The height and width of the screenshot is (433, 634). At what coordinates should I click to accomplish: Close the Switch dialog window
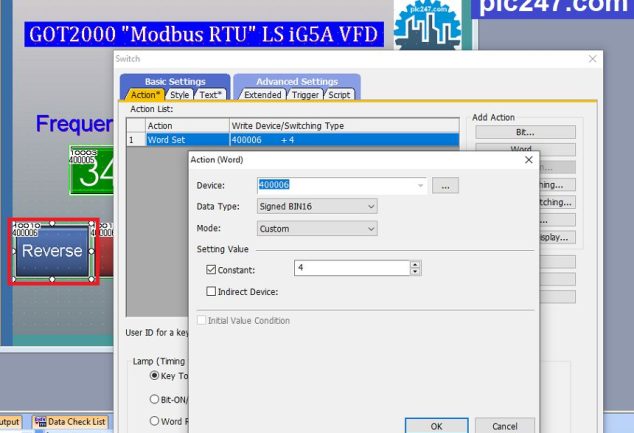(592, 59)
